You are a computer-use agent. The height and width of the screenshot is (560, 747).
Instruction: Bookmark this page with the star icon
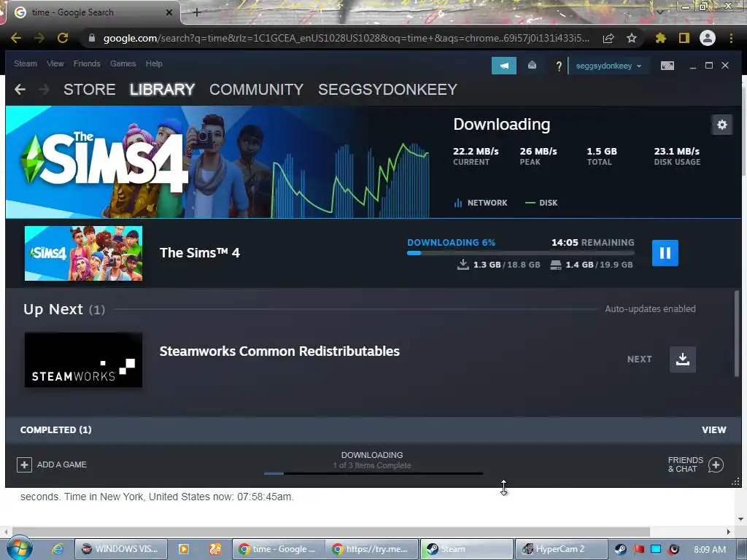point(631,38)
